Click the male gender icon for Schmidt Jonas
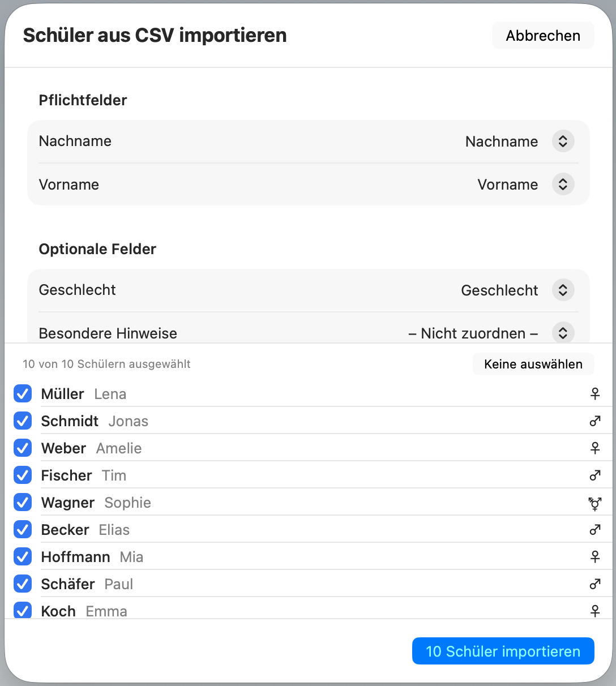 point(595,421)
